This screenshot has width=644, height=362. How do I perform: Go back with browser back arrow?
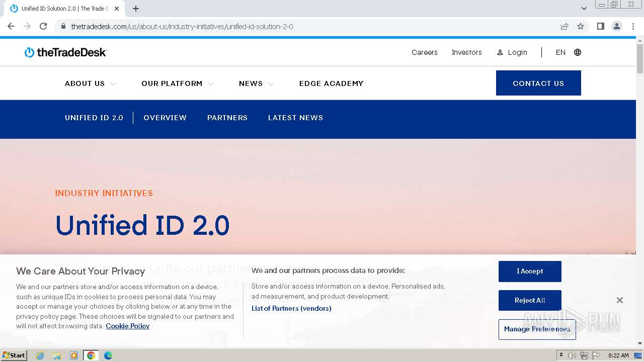[11, 26]
